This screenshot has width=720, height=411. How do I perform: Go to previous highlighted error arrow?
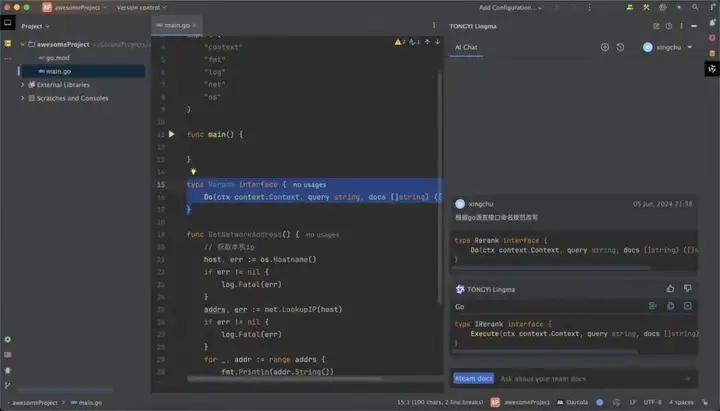(x=427, y=42)
